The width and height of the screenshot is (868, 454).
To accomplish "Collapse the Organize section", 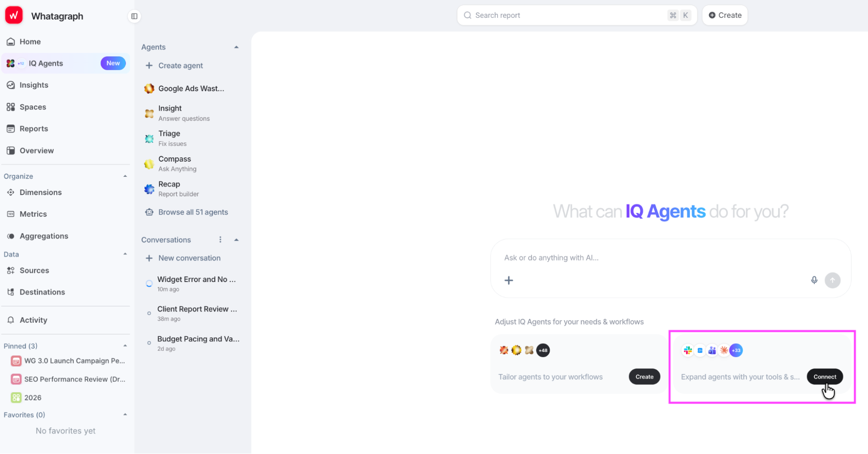I will [125, 176].
